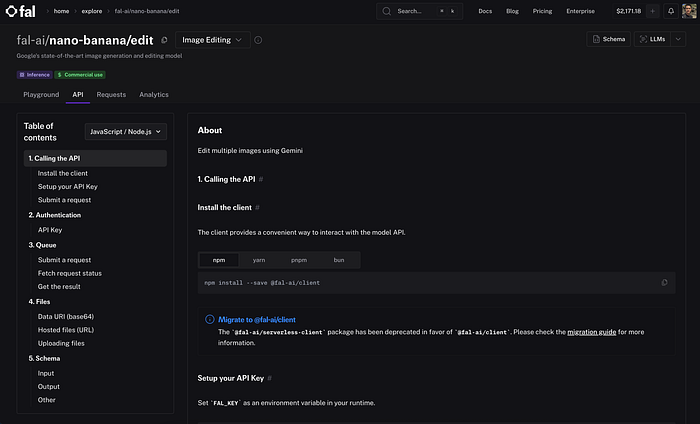Click the search magnifier icon
Screen dimensions: 700x424
click(387, 11)
